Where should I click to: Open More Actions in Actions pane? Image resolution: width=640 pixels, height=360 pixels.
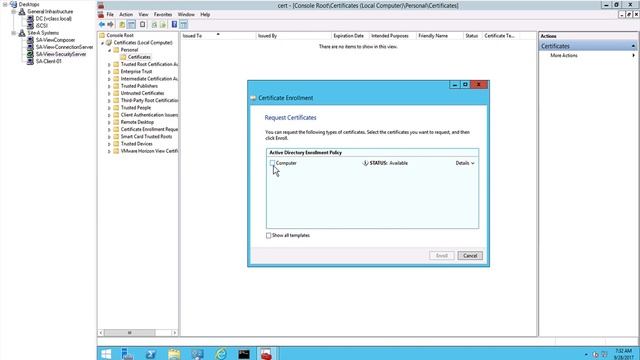(x=564, y=56)
